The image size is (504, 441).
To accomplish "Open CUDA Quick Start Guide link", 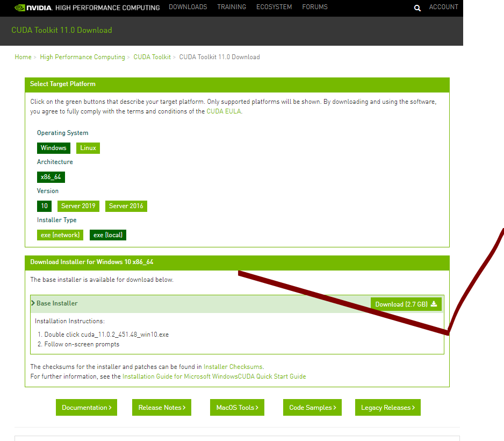I will coord(272,376).
